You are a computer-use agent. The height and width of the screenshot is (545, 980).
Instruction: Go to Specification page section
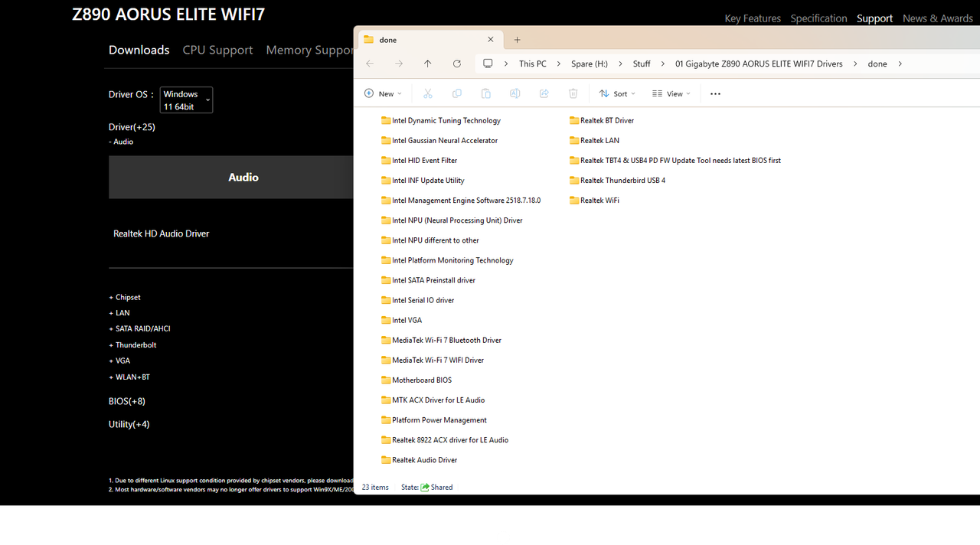[818, 18]
